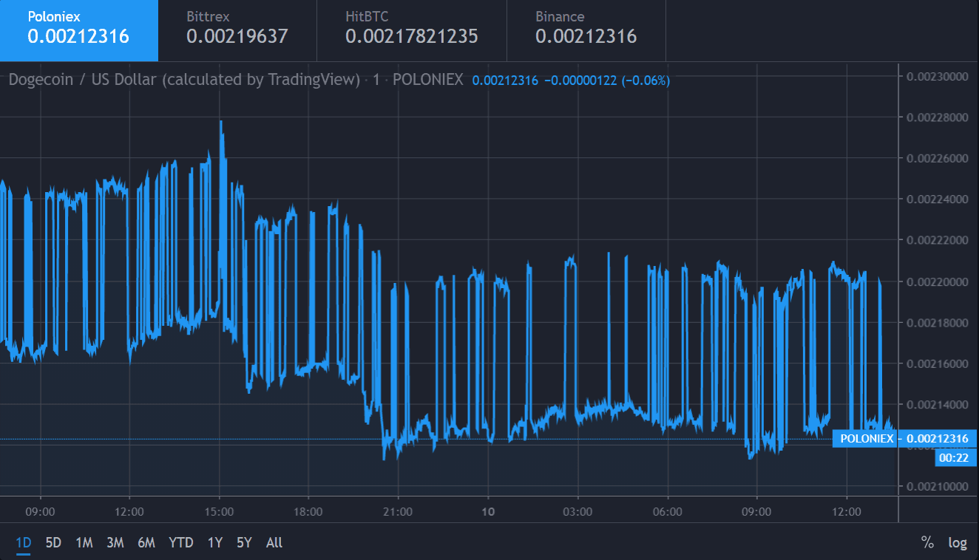The image size is (979, 560).
Task: Set chart range to 5Y
Action: tap(245, 543)
